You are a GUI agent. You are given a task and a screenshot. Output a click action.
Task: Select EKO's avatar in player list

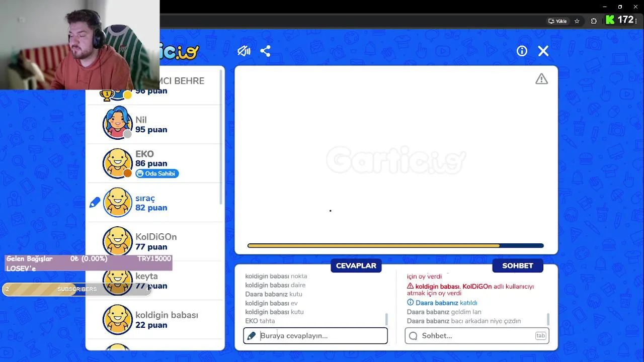coord(118,163)
